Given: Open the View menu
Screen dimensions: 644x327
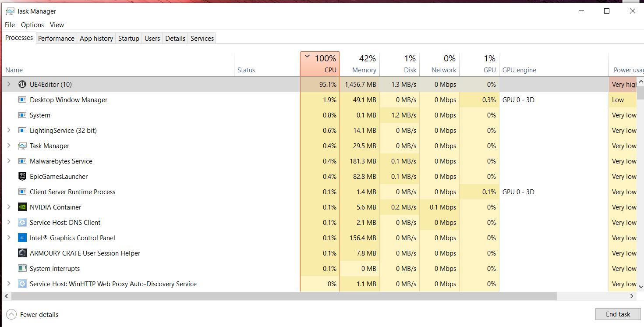Looking at the screenshot, I should click(x=57, y=25).
